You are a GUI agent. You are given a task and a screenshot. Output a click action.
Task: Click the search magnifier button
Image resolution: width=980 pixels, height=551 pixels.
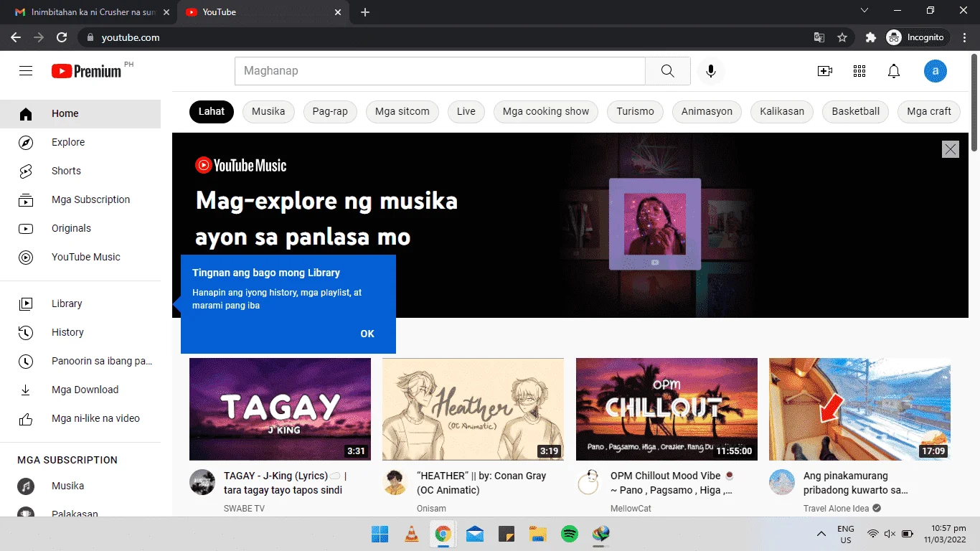point(668,71)
